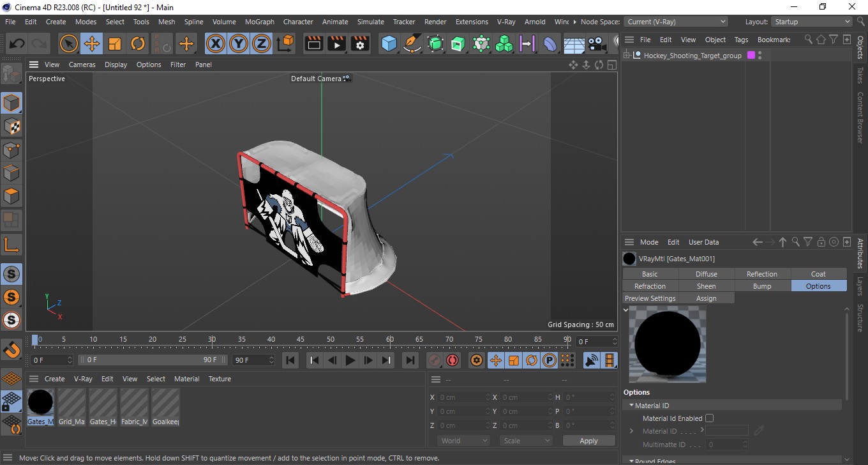Render to Picture Viewer icon
The image size is (868, 465).
click(x=336, y=44)
